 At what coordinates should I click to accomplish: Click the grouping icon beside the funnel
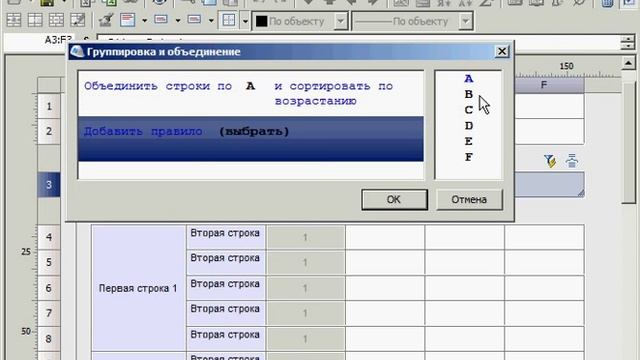click(x=571, y=161)
